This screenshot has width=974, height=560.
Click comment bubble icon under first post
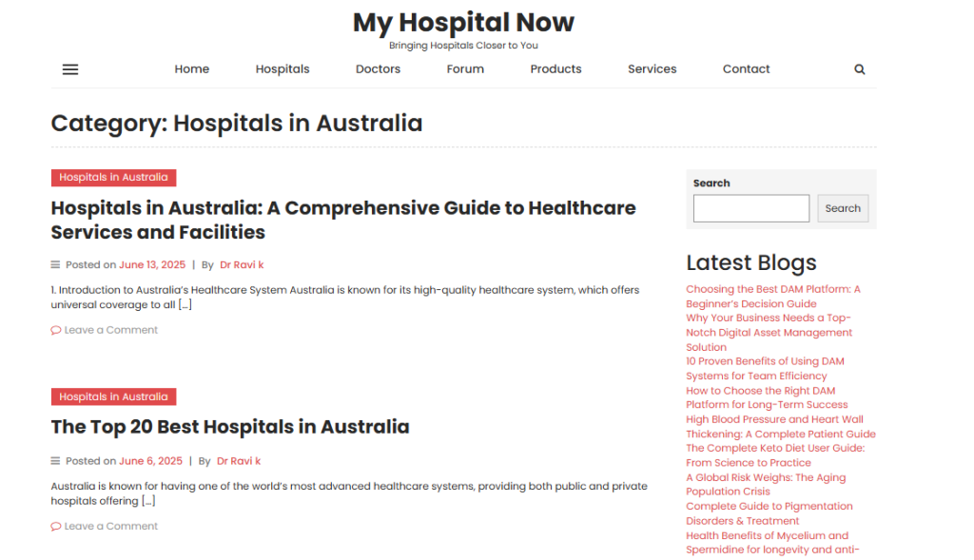[x=56, y=330]
